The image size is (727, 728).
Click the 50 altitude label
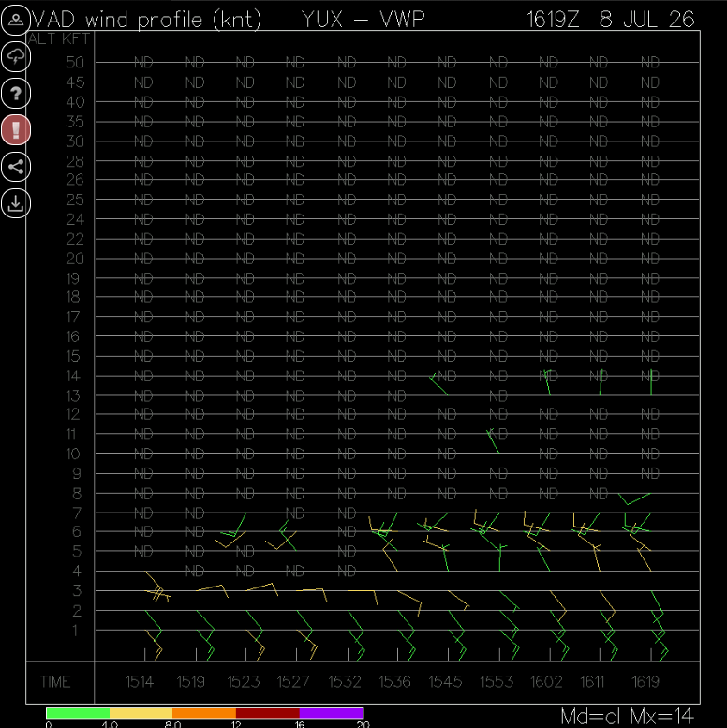[75, 62]
